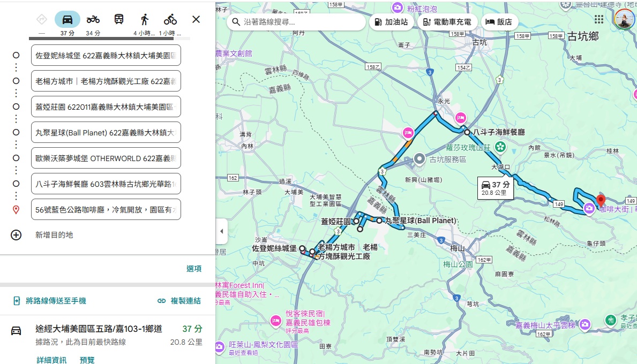This screenshot has width=637, height=364.
Task: Select the motorcycle directions mode (34分)
Action: pyautogui.click(x=92, y=19)
